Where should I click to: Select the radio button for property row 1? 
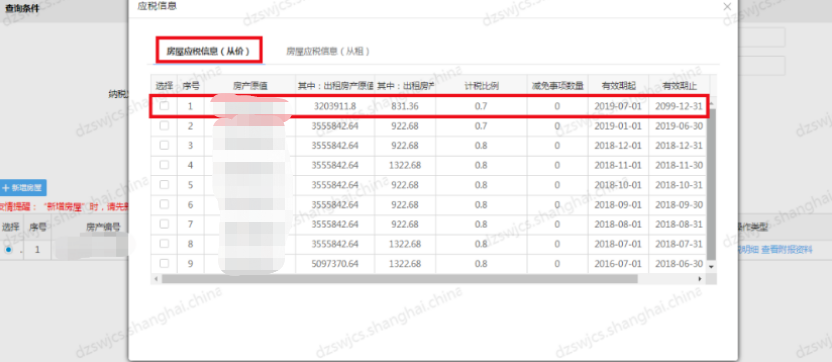[9, 249]
